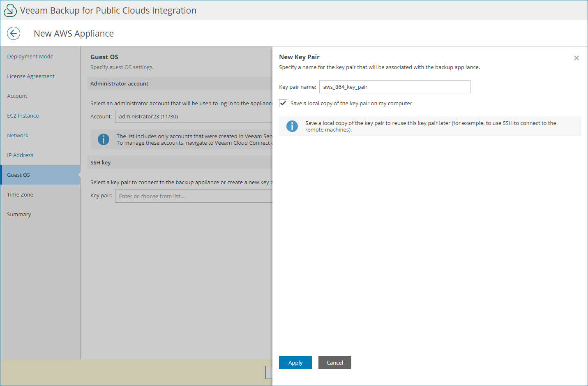Uncheck 'Save a local copy of the key pair'
Image resolution: width=588 pixels, height=386 pixels.
coord(283,103)
